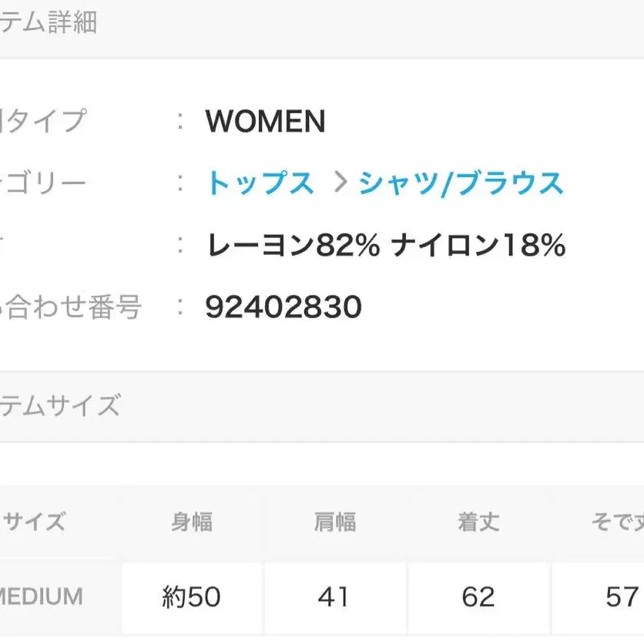Click the サイズ column header
This screenshot has width=644, height=644.
tap(35, 522)
